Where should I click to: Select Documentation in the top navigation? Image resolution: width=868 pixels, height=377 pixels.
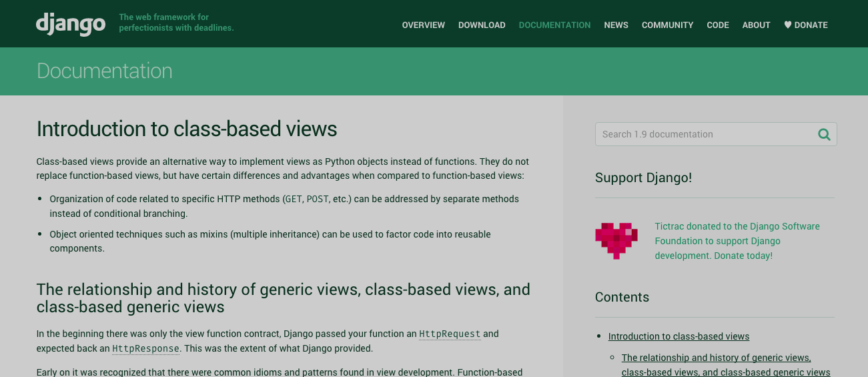[554, 25]
